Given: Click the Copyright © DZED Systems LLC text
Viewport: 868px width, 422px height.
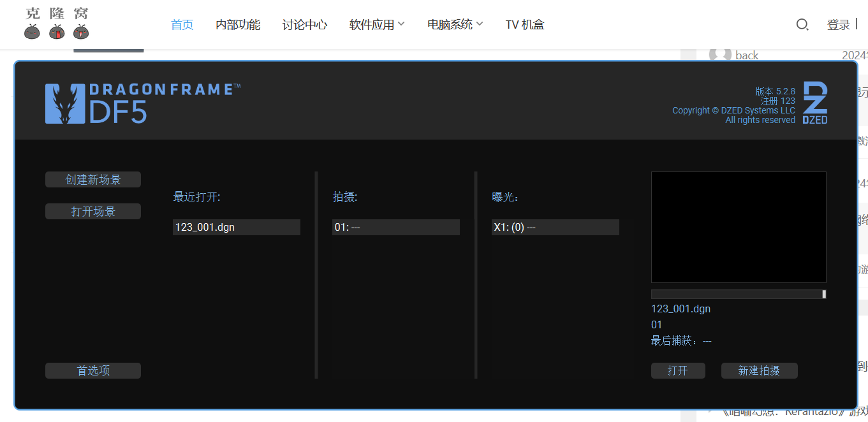Looking at the screenshot, I should click(733, 110).
